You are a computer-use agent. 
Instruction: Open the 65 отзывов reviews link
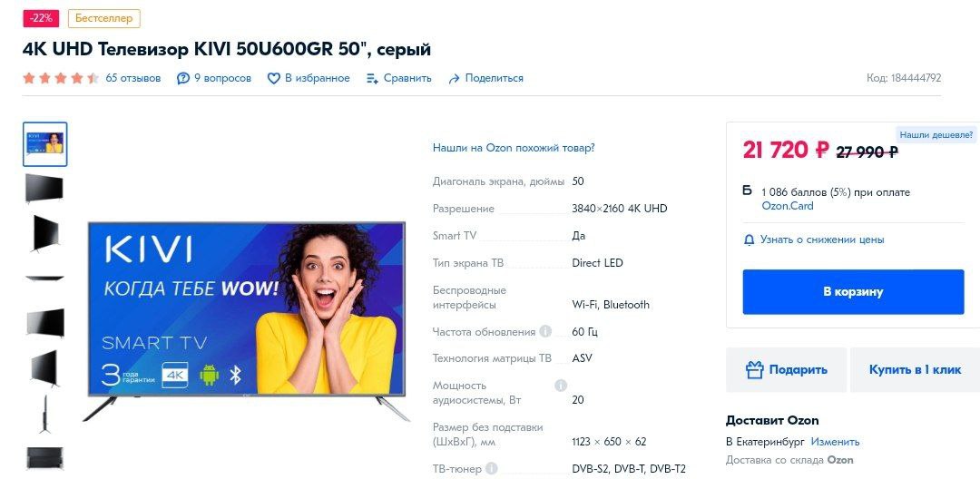133,78
